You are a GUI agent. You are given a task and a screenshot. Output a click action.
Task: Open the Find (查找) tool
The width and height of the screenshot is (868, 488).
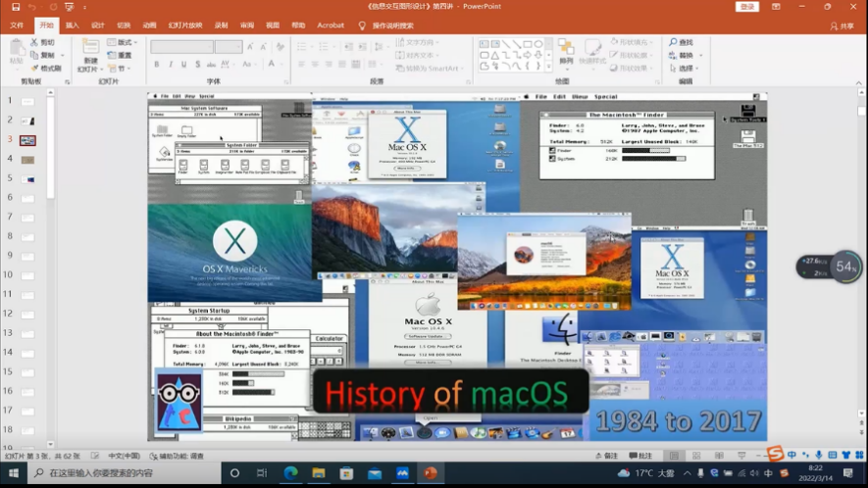point(681,42)
